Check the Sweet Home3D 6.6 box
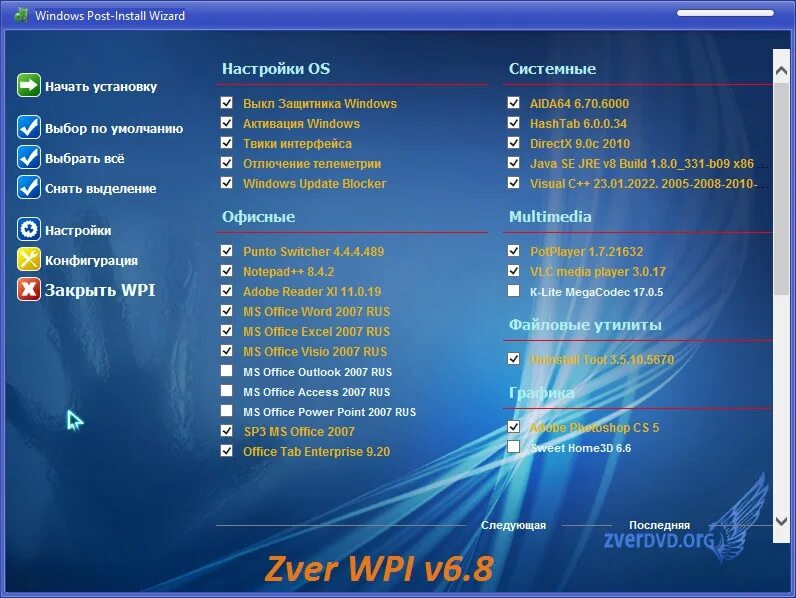This screenshot has height=598, width=796. coord(513,447)
